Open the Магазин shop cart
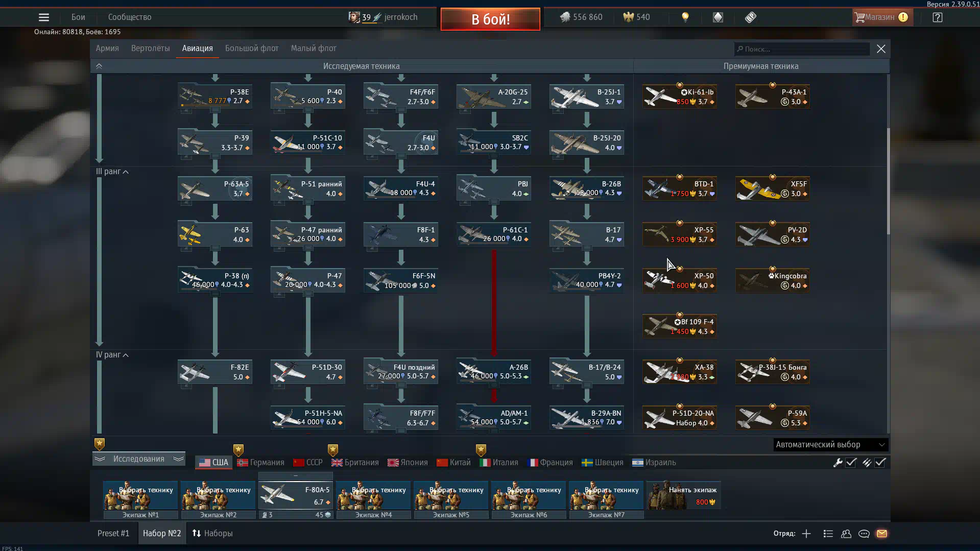 click(882, 17)
